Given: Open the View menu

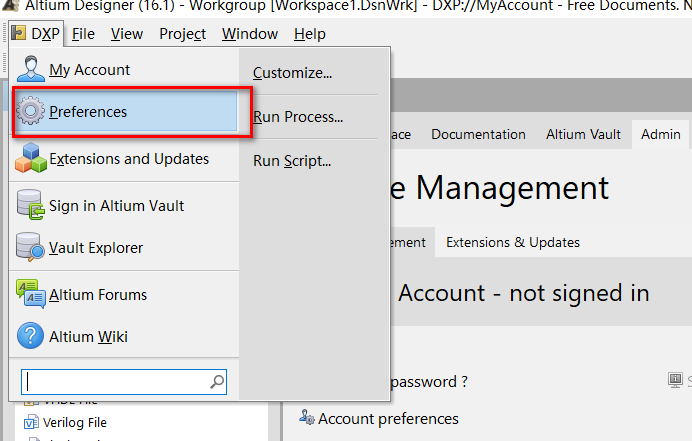Looking at the screenshot, I should (x=127, y=34).
